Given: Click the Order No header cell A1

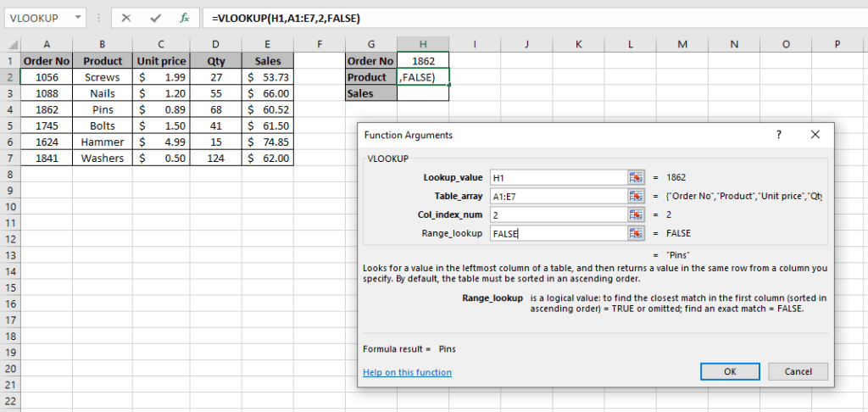Looking at the screenshot, I should (x=47, y=61).
